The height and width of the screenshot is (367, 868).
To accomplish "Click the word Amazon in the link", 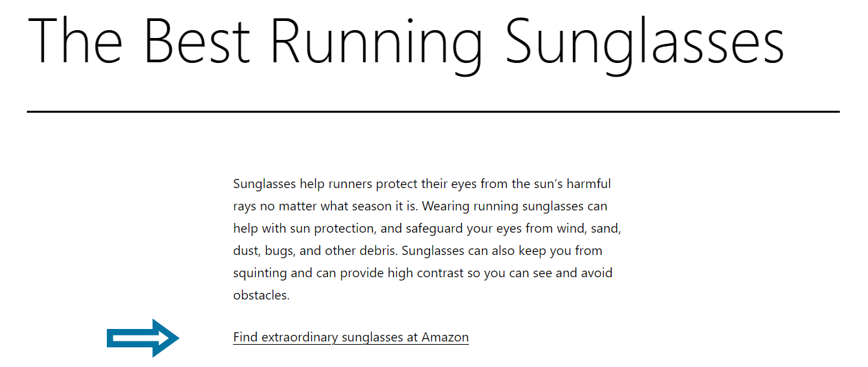I will [x=445, y=338].
